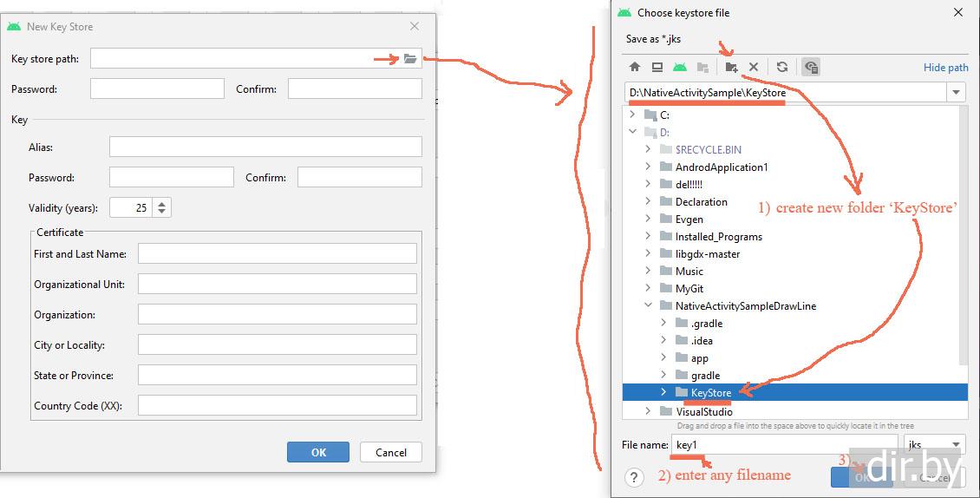Expand the AndrodApplication1 folder
This screenshot has height=498, width=980.
coord(648,167)
